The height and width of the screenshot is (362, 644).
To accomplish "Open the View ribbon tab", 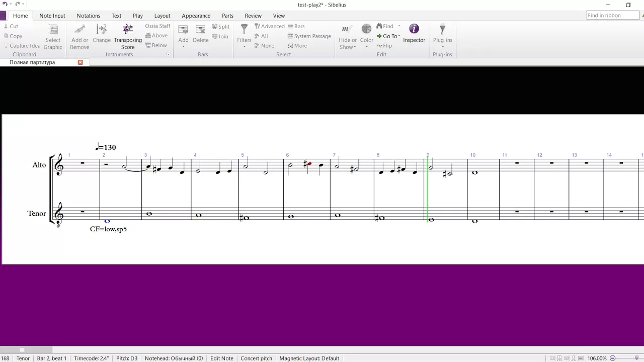I will tap(279, 16).
